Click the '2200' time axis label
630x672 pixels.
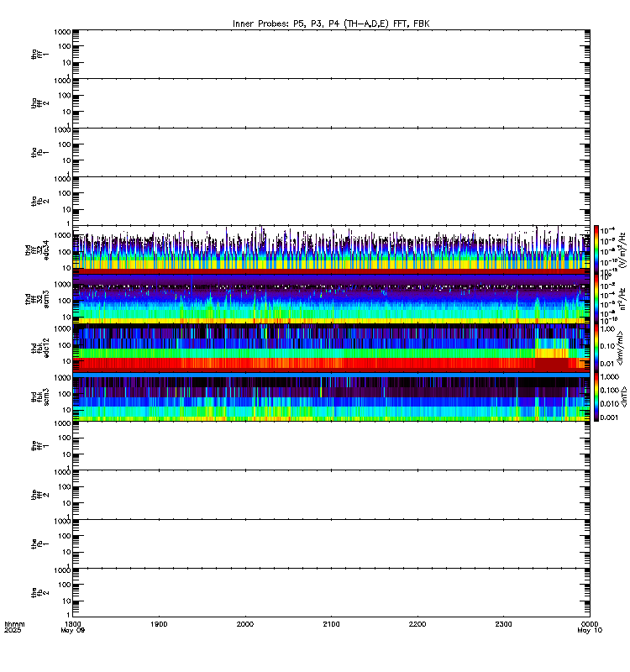[x=417, y=624]
